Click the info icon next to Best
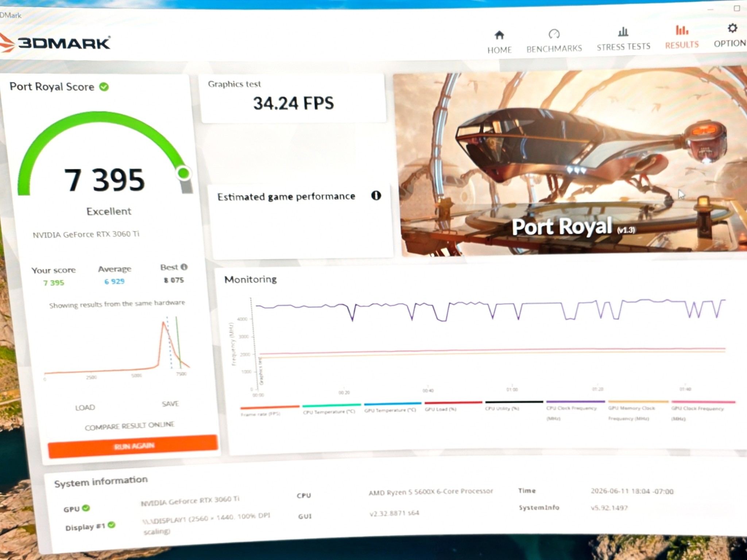 (x=184, y=267)
